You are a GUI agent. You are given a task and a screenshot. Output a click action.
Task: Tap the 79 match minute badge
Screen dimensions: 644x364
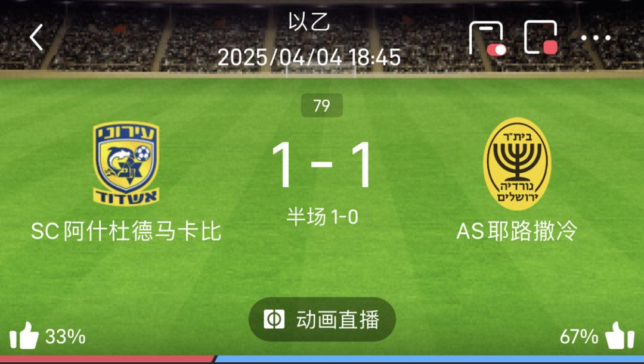(x=322, y=105)
